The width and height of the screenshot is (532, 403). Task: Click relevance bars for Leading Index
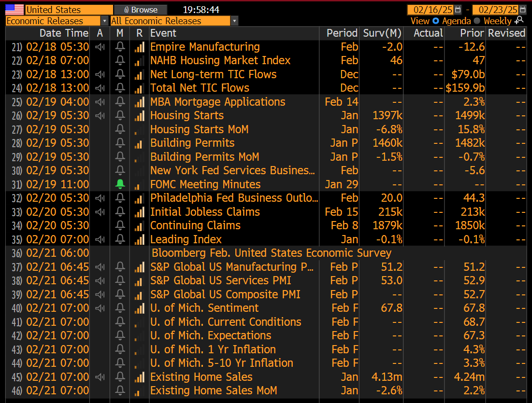click(x=139, y=239)
